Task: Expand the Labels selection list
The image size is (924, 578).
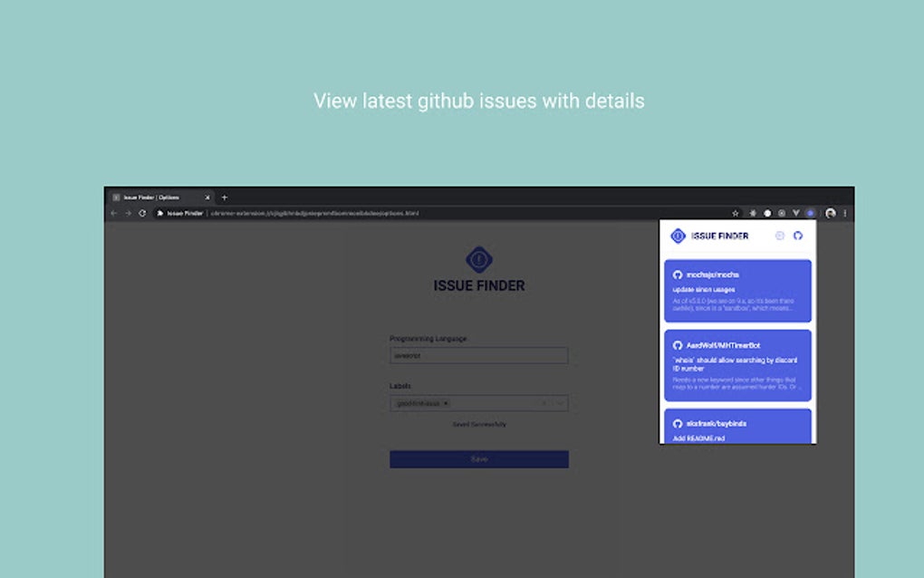Action: point(558,403)
